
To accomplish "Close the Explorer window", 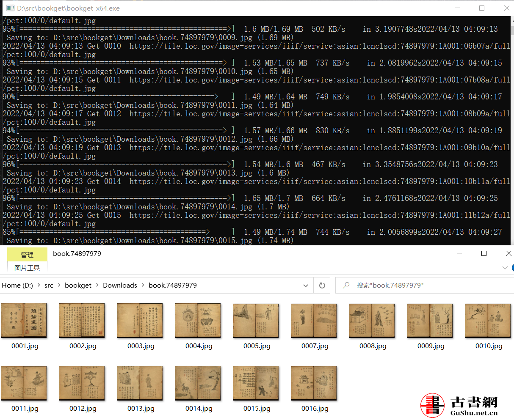I will point(508,253).
